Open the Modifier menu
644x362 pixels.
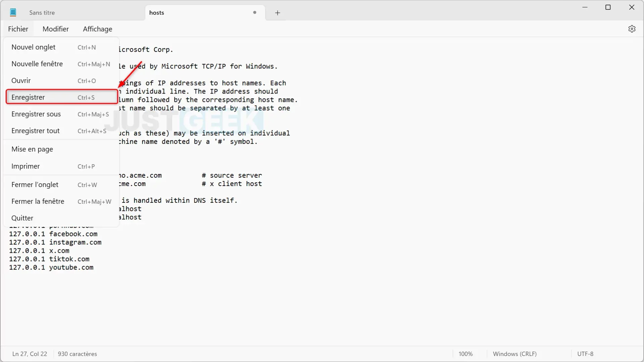pyautogui.click(x=56, y=29)
